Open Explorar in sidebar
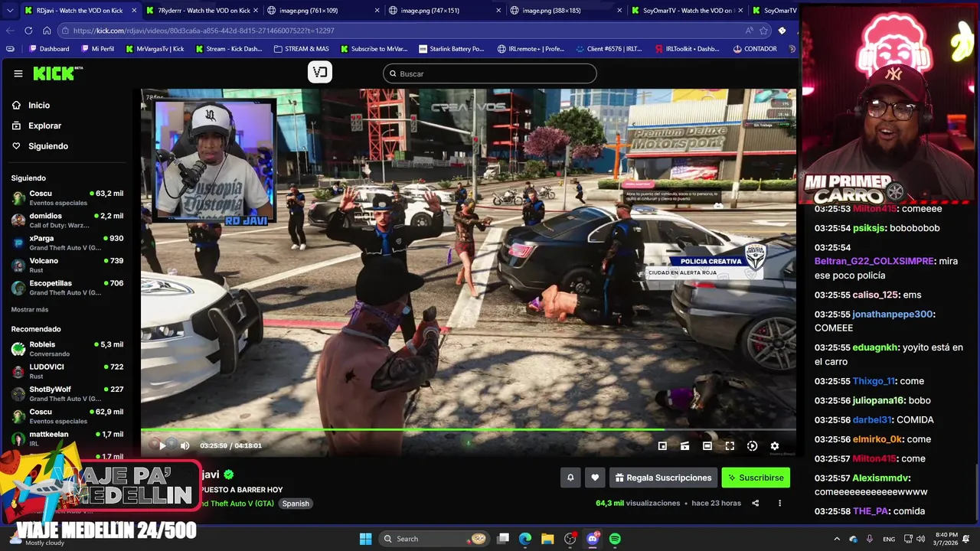The image size is (980, 551). tap(44, 126)
